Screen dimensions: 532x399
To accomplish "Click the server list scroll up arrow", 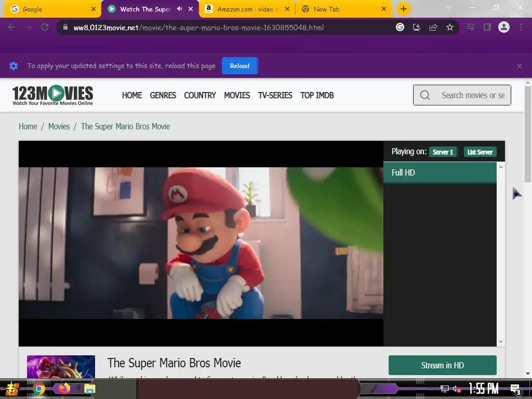I will 501,167.
